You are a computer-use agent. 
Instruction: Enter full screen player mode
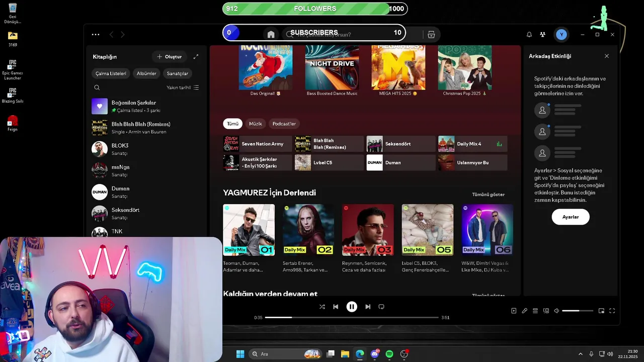[x=612, y=311]
